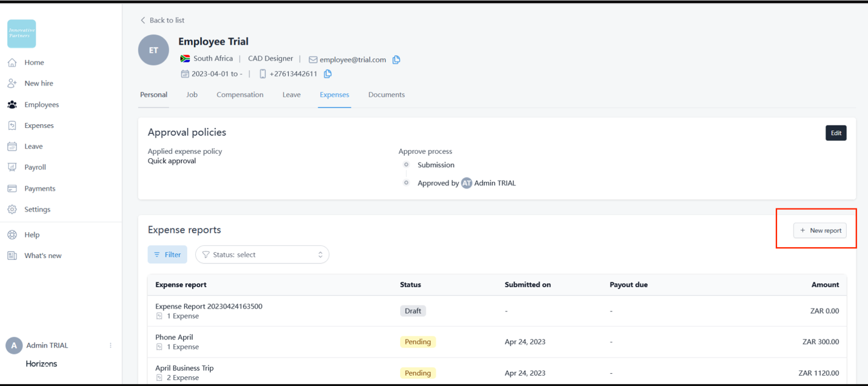Switch to the Compensation tab

click(240, 95)
